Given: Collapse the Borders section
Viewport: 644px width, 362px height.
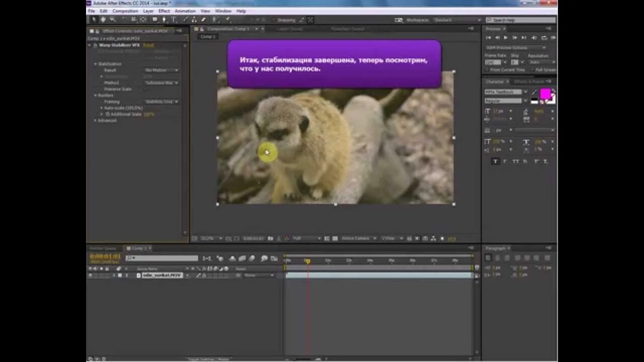Looking at the screenshot, I should [x=96, y=95].
